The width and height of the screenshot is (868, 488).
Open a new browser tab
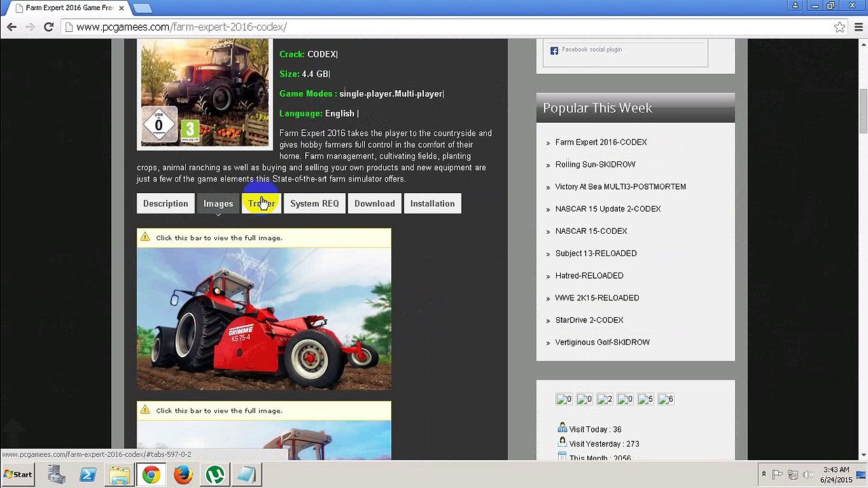142,8
